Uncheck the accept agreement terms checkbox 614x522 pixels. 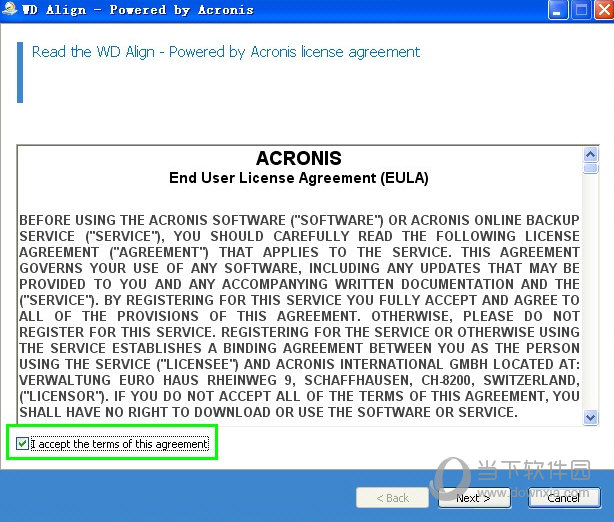coord(22,444)
